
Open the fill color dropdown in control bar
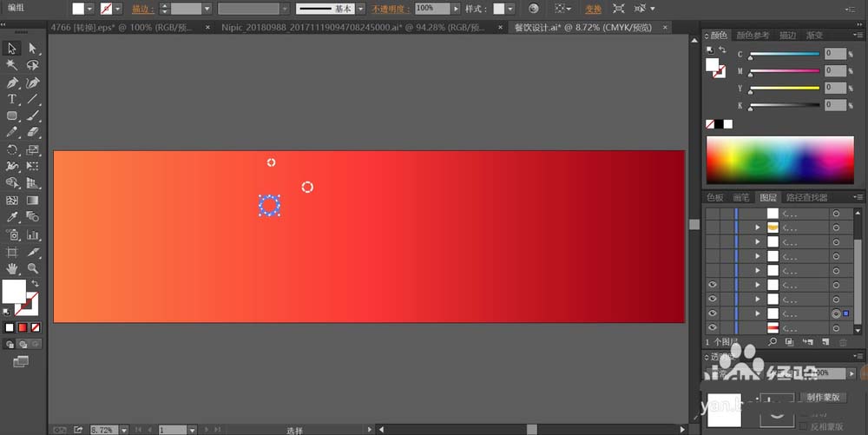click(89, 9)
